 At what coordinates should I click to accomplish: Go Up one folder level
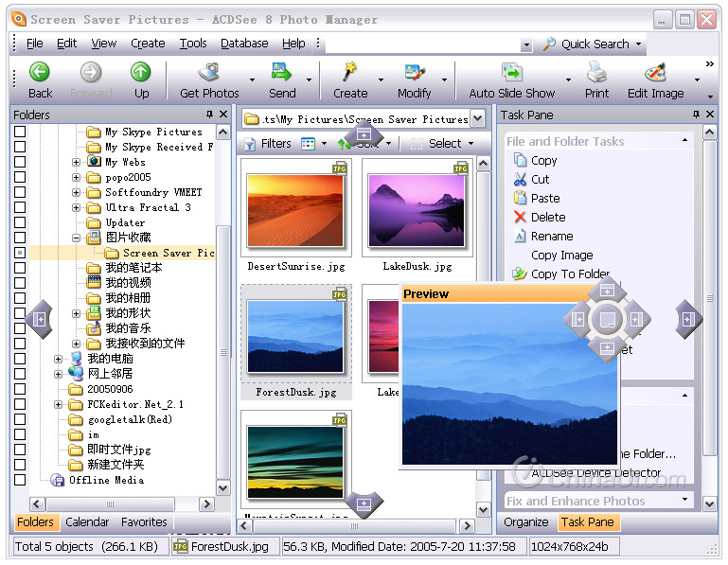[x=141, y=72]
